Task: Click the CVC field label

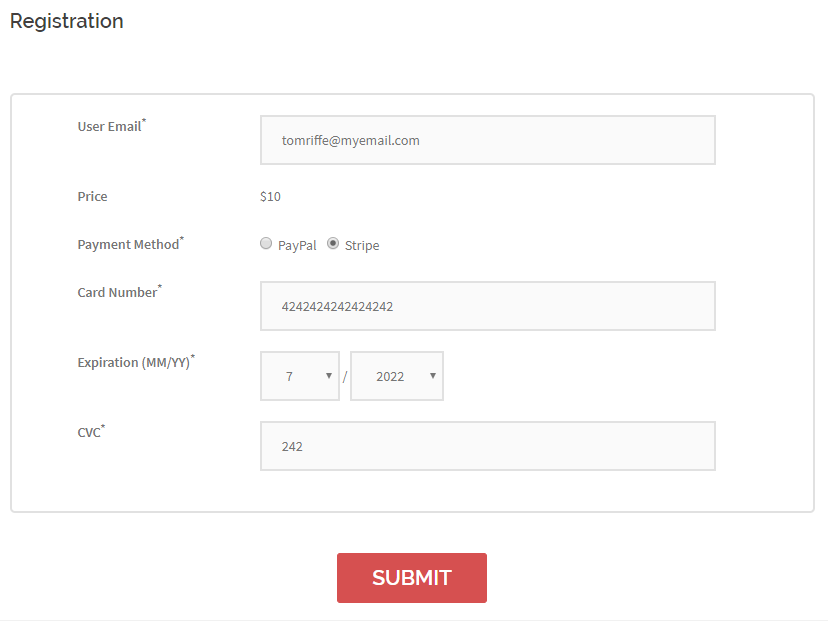Action: coord(89,433)
